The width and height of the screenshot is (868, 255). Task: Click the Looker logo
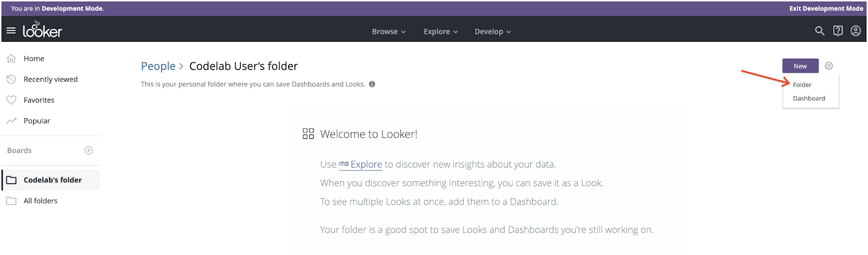point(42,30)
